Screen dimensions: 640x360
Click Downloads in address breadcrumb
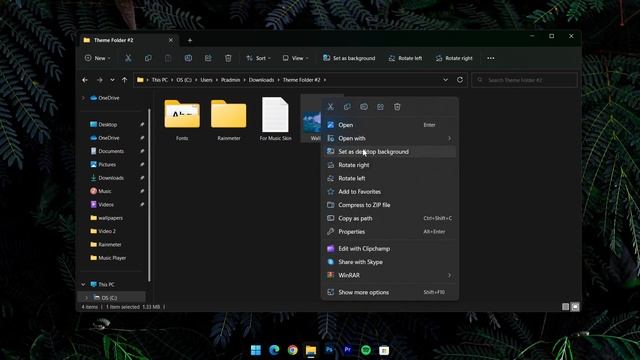pos(262,80)
